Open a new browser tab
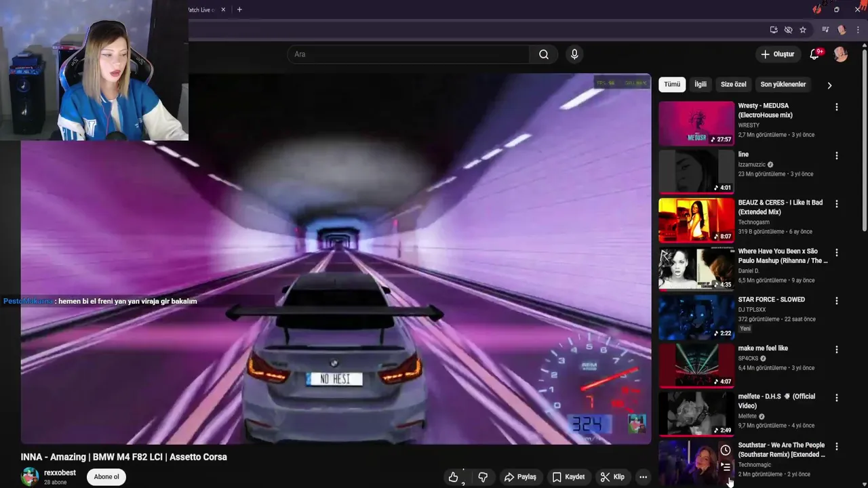 (239, 9)
